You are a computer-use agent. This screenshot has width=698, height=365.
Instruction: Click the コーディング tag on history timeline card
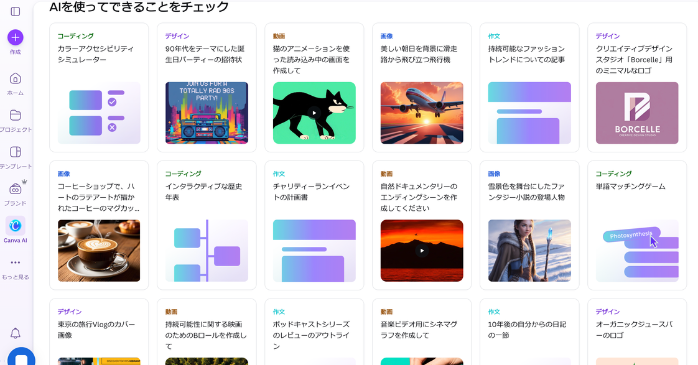[x=183, y=174]
